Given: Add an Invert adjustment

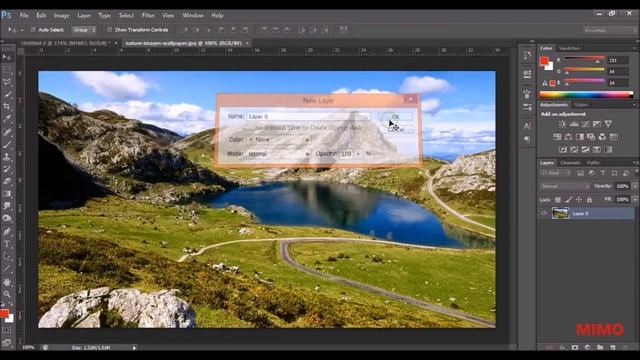Looking at the screenshot, I should click(563, 150).
